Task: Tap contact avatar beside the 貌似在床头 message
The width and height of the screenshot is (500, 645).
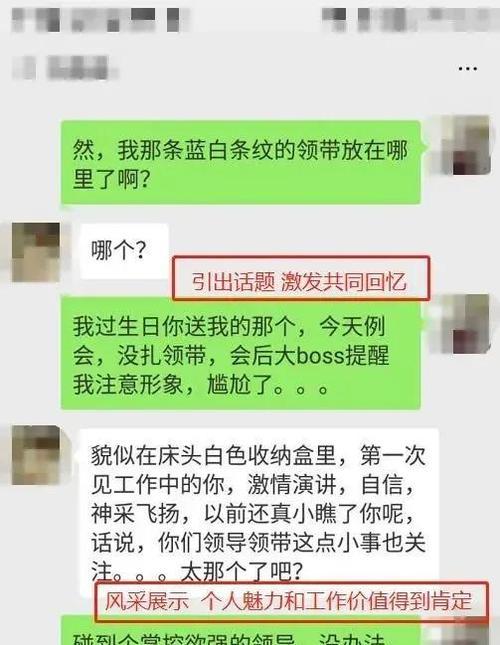Action: pyautogui.click(x=36, y=455)
